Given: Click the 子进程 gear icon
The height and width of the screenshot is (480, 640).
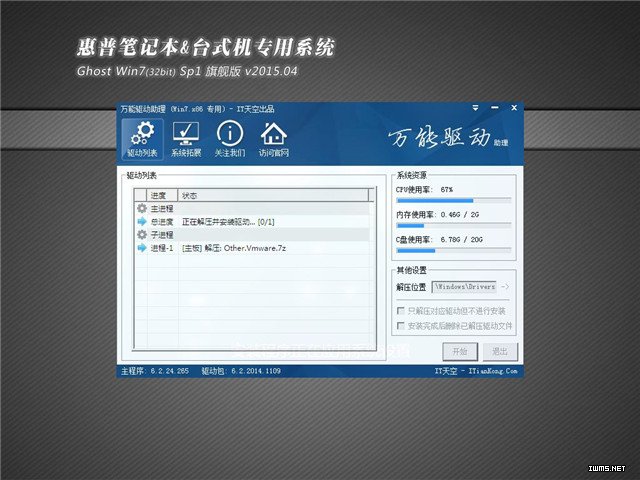Looking at the screenshot, I should pos(142,235).
